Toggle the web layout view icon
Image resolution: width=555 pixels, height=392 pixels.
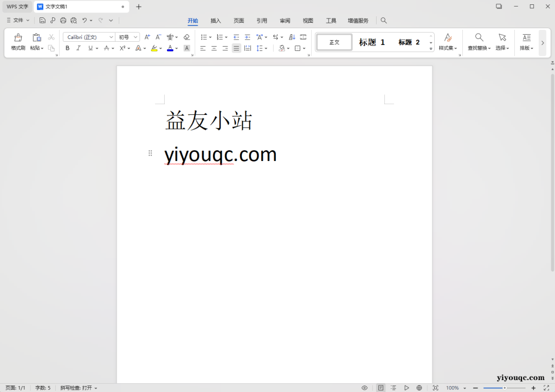pos(419,388)
